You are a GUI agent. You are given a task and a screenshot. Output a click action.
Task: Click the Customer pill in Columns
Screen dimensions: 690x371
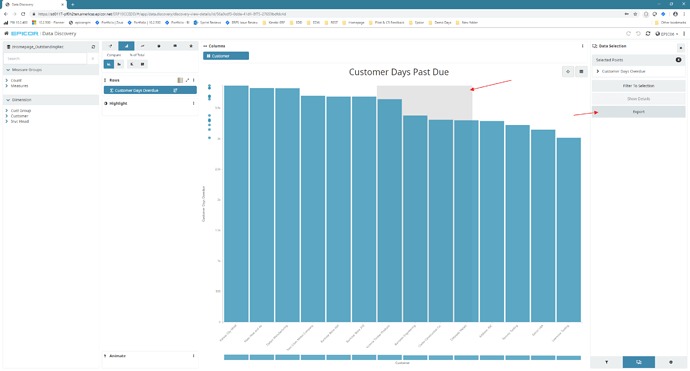click(x=226, y=56)
